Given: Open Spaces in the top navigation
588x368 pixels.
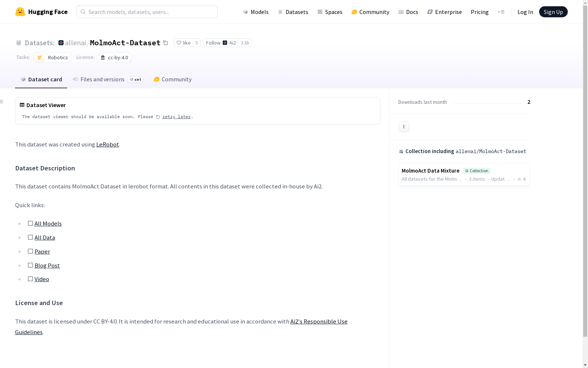Looking at the screenshot, I should (330, 12).
